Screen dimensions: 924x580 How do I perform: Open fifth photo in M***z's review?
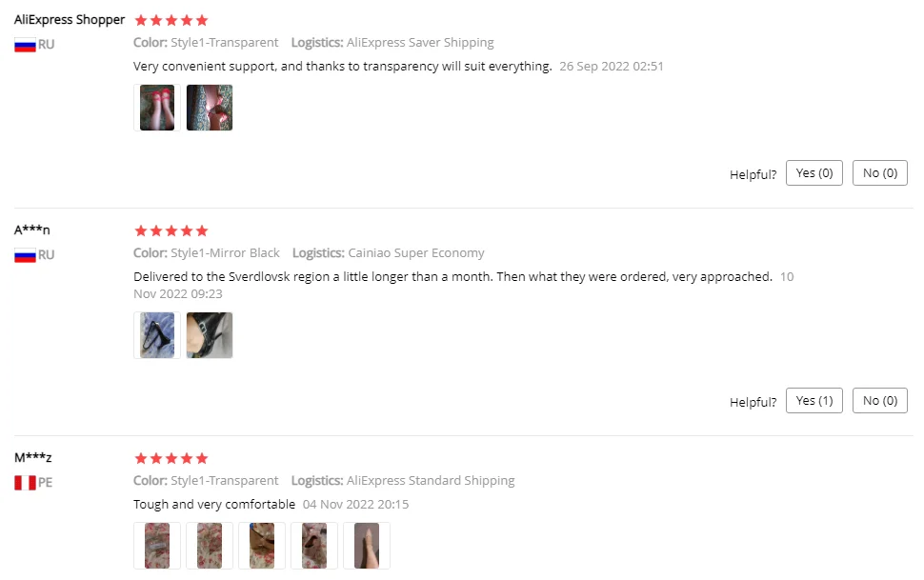click(x=367, y=546)
